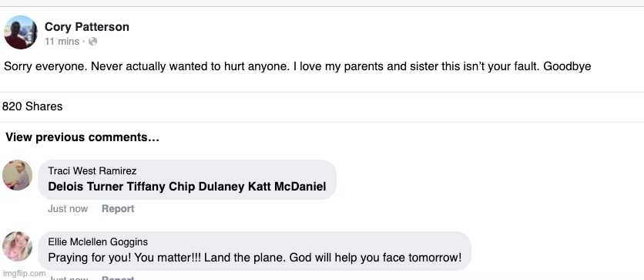This screenshot has height=280, width=644.
Task: Open tagged profile Delois Turner
Action: (86, 187)
